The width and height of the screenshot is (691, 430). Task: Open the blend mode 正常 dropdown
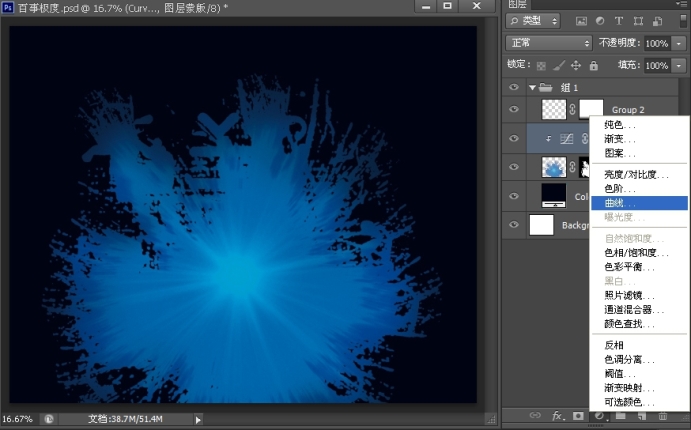pos(550,43)
